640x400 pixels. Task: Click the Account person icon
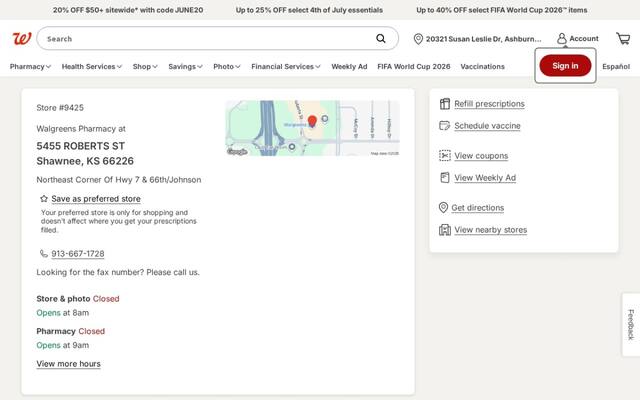(562, 38)
